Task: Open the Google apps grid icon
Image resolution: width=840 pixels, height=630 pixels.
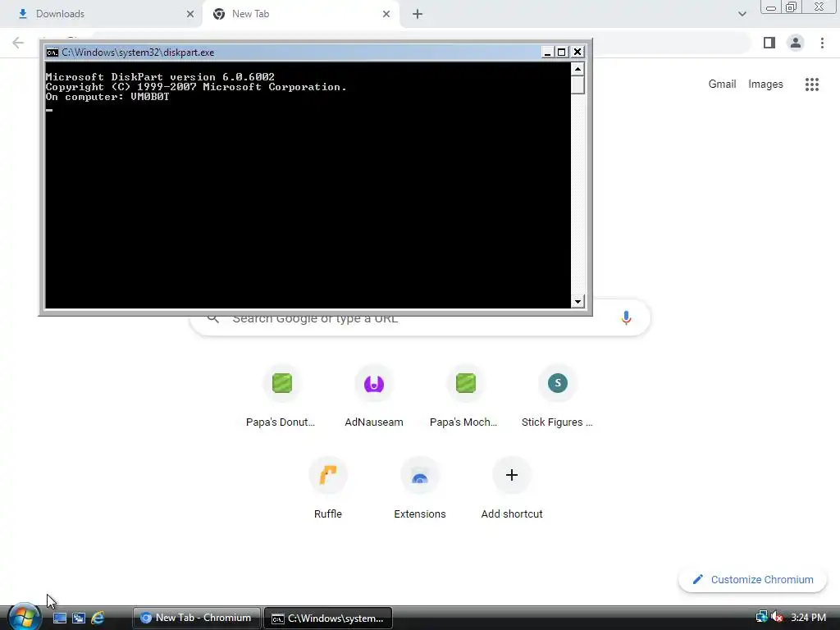Action: [x=812, y=84]
